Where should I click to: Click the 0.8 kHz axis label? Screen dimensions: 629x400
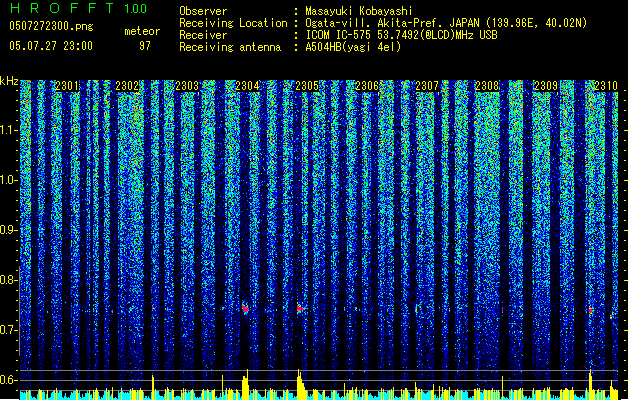[x=9, y=280]
